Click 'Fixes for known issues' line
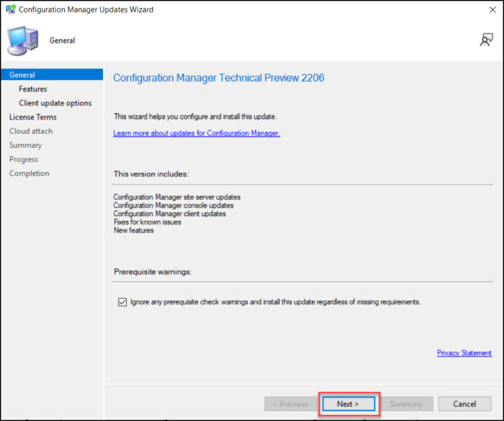The height and width of the screenshot is (421, 504). pos(147,222)
